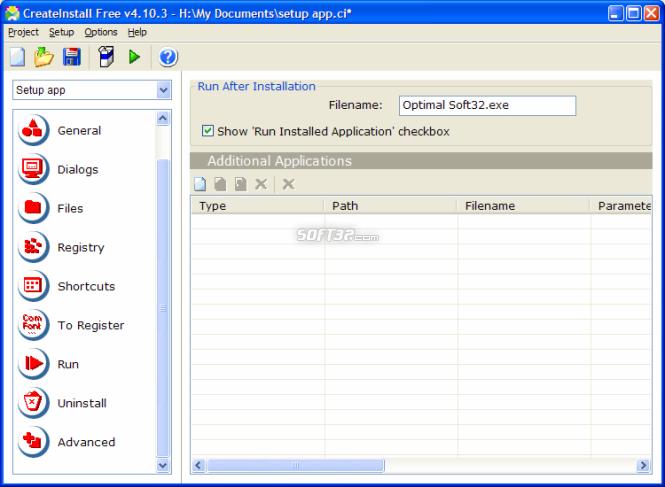Click the copy entry icon in Additional Applications

click(220, 184)
